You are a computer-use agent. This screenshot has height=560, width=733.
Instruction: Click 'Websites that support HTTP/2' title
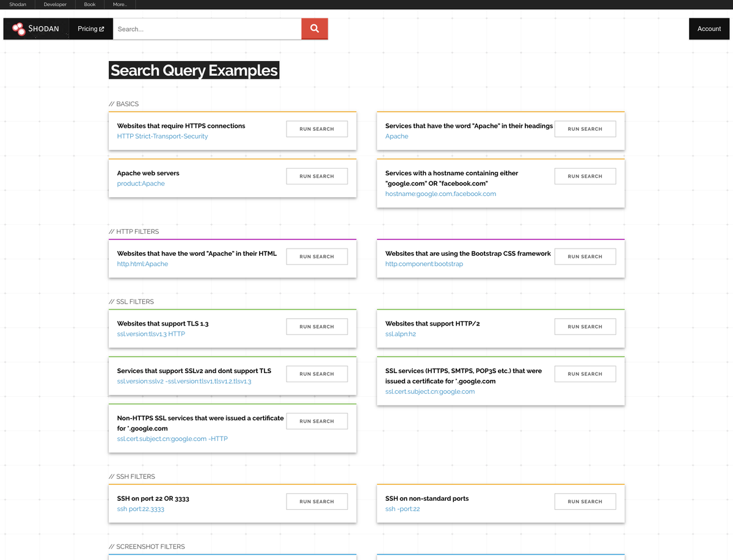[432, 324]
